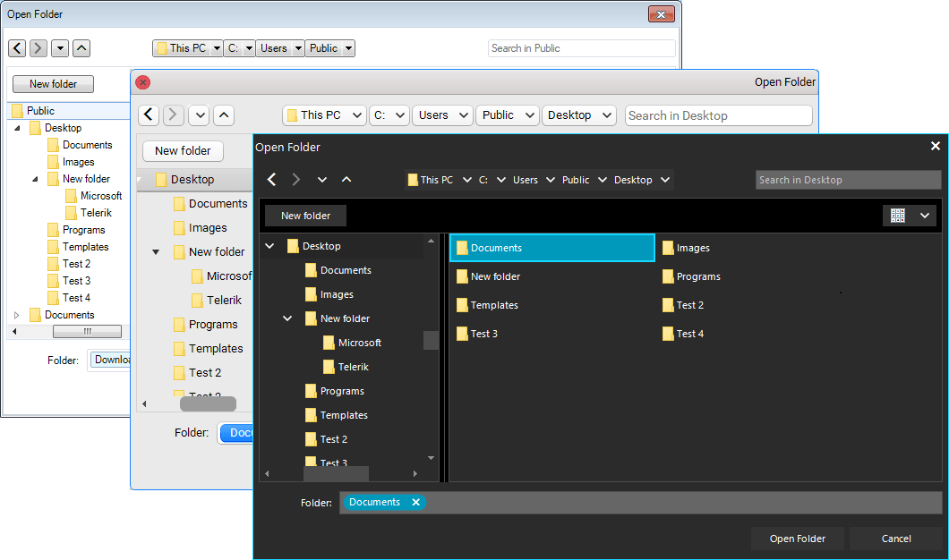Viewport: 949px width, 560px height.
Task: Go up one level in rear window
Action: pyautogui.click(x=81, y=47)
